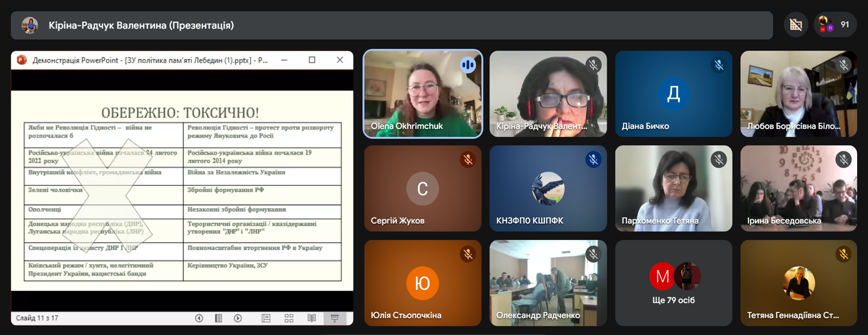Screen dimensions: 868x335
Task: Maximize the PowerPoint demonstration window
Action: [312, 60]
